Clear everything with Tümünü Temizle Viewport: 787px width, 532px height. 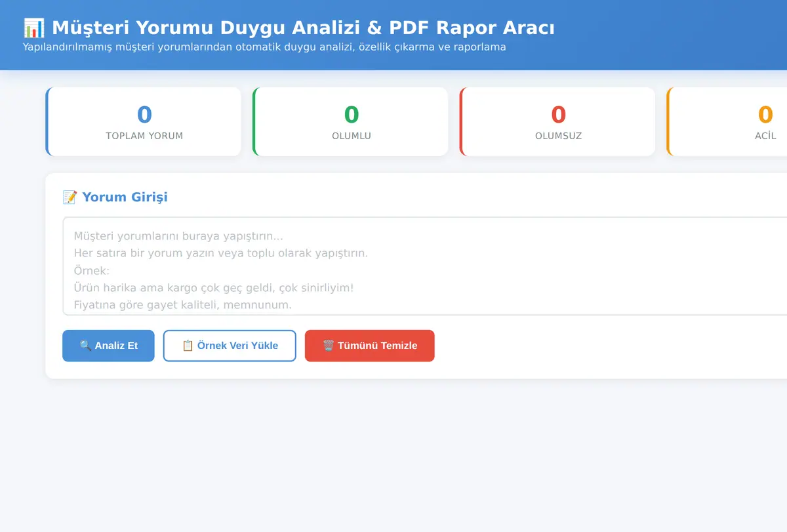point(370,346)
